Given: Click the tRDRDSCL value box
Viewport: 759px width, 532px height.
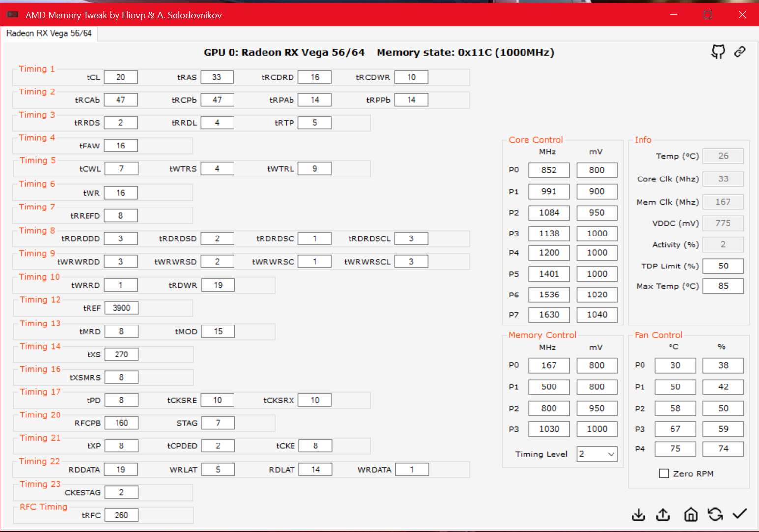Looking at the screenshot, I should coord(411,238).
